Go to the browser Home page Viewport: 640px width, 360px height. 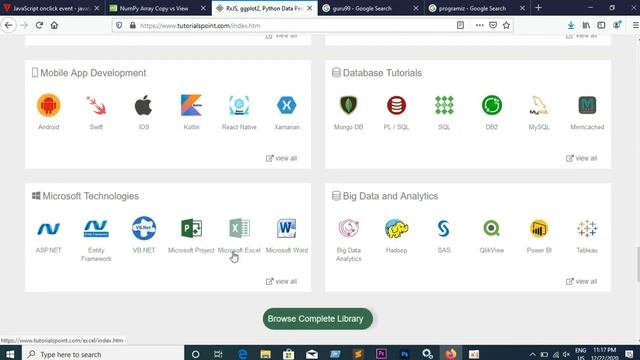54,25
